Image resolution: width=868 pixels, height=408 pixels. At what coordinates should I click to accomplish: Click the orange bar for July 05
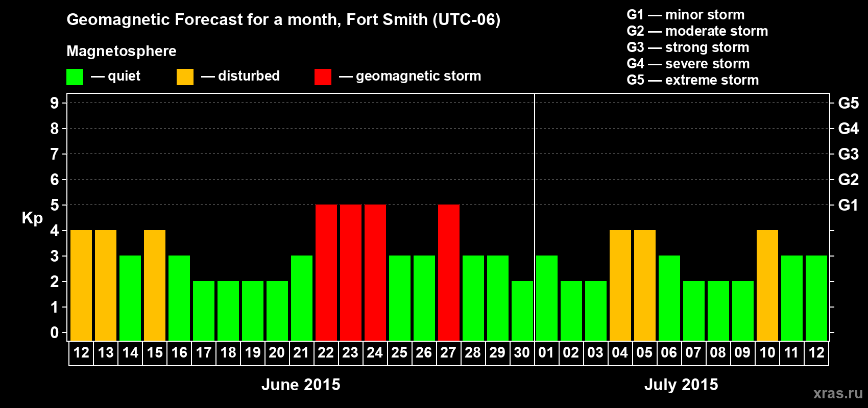[645, 286]
